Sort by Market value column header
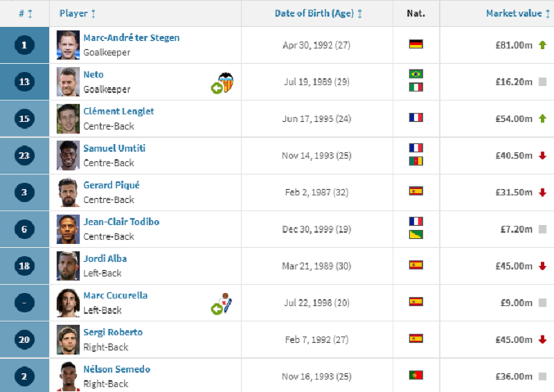 (x=518, y=14)
